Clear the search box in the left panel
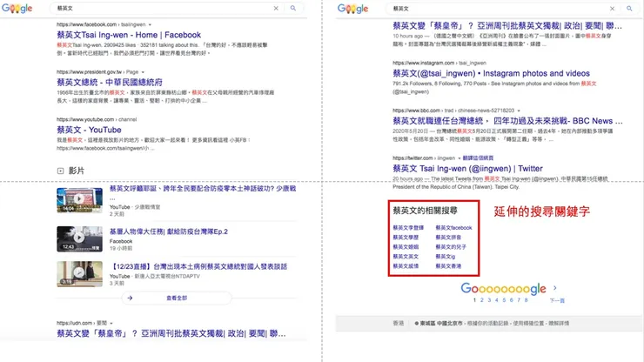The height and width of the screenshot is (362, 644). coord(276,8)
